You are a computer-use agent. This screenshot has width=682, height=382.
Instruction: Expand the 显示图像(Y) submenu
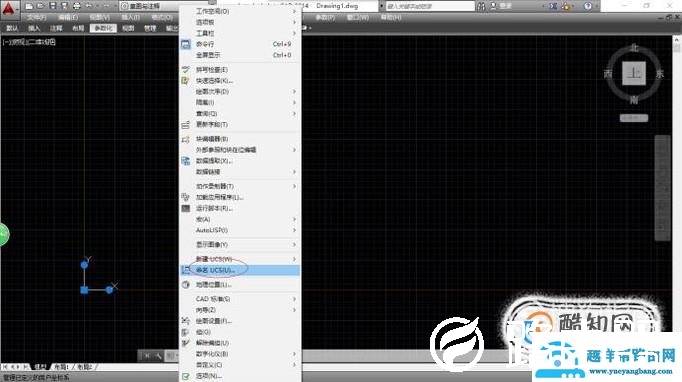click(240, 245)
